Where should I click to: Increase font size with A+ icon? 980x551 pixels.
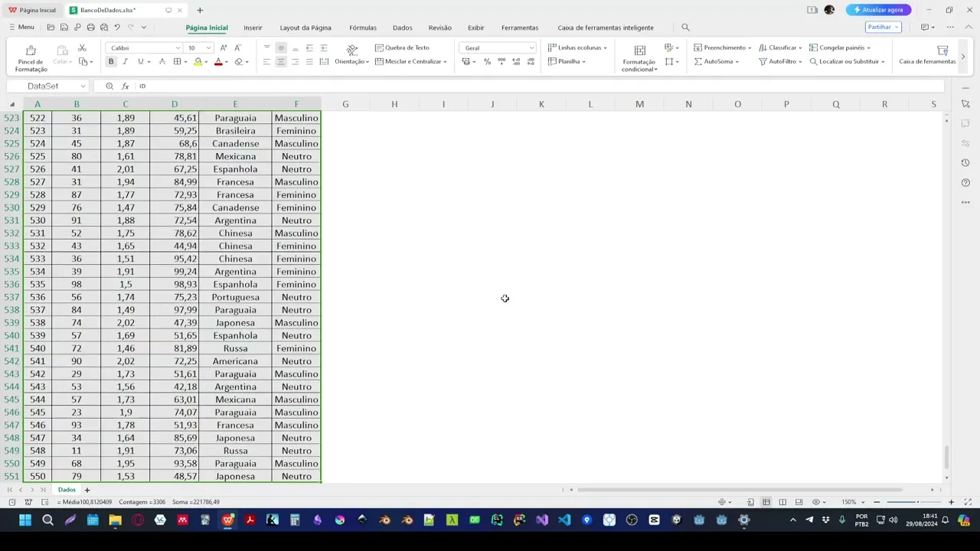click(x=224, y=47)
